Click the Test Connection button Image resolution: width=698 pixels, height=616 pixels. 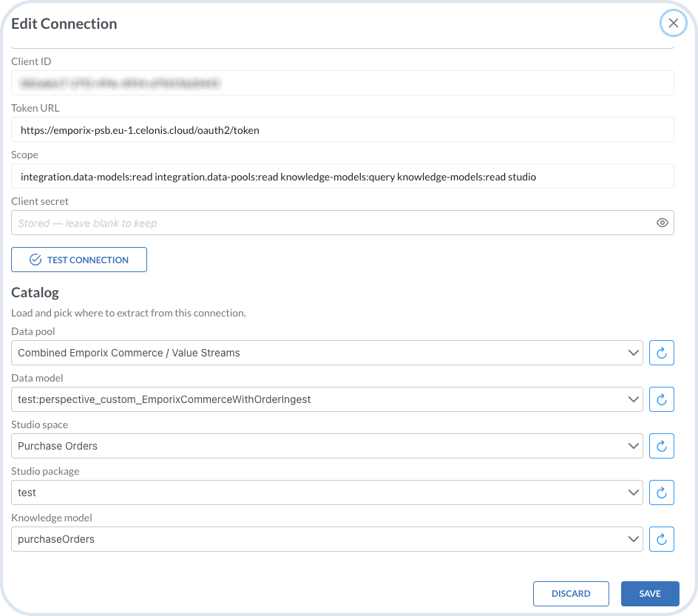(x=79, y=260)
